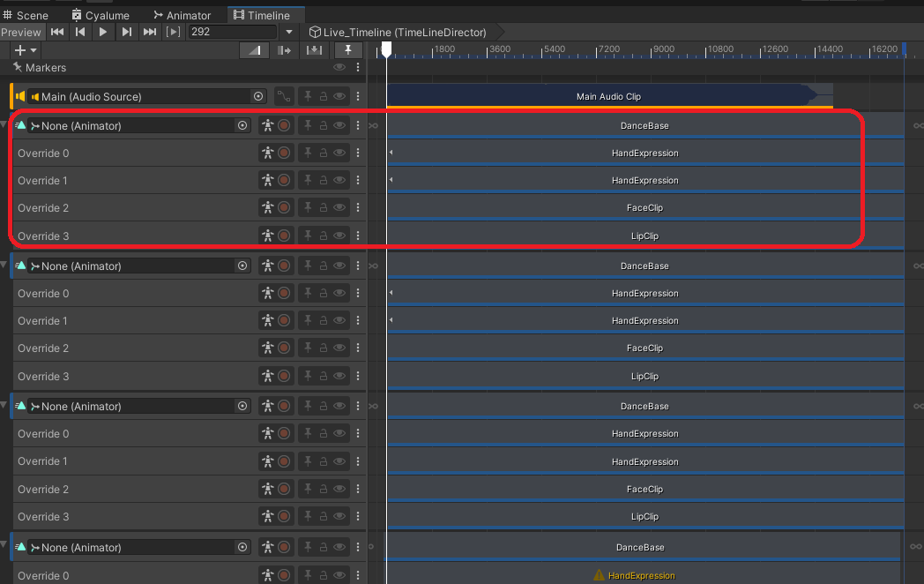The height and width of the screenshot is (584, 924).
Task: Click the Preview button
Action: tap(21, 32)
